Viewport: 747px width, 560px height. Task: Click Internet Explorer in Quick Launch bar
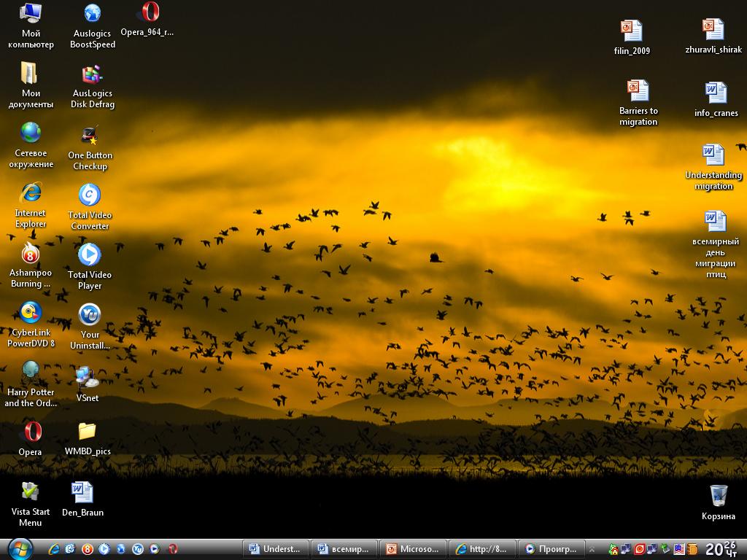coord(54,549)
